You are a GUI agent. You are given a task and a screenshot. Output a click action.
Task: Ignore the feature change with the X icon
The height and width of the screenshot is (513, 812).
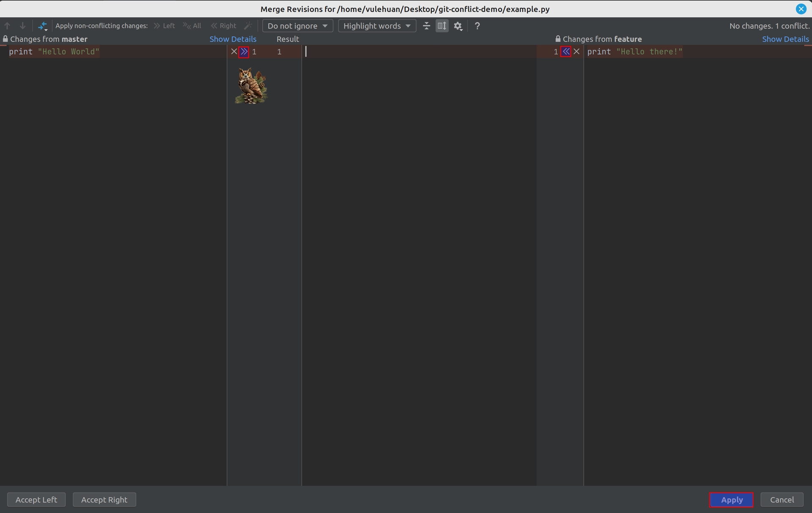[x=576, y=52]
